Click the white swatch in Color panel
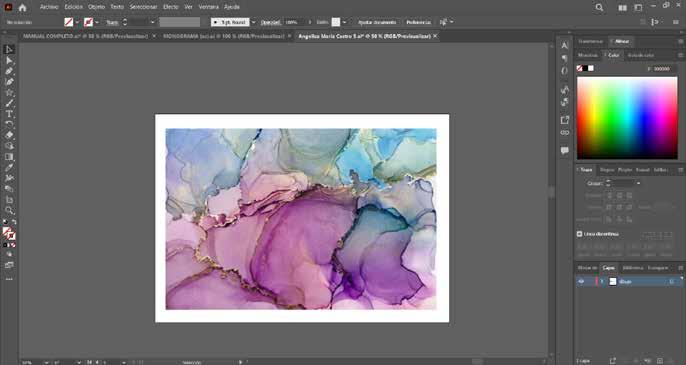This screenshot has height=365, width=686. click(x=591, y=68)
